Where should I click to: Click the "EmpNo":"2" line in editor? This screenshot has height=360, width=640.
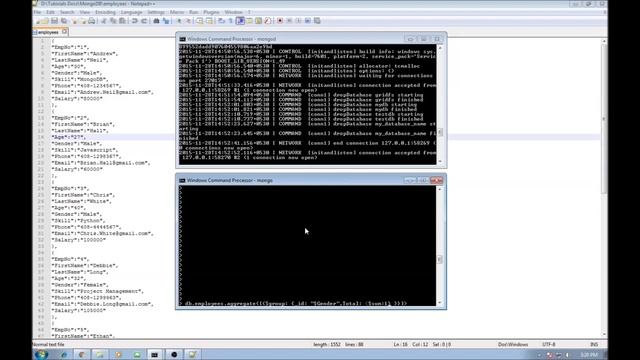coord(70,118)
